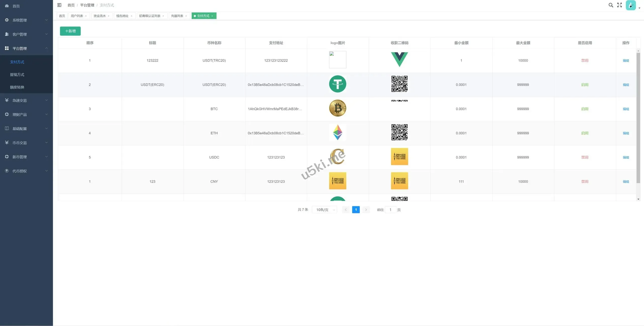
Task: Click the go-to page number input
Action: (x=390, y=210)
